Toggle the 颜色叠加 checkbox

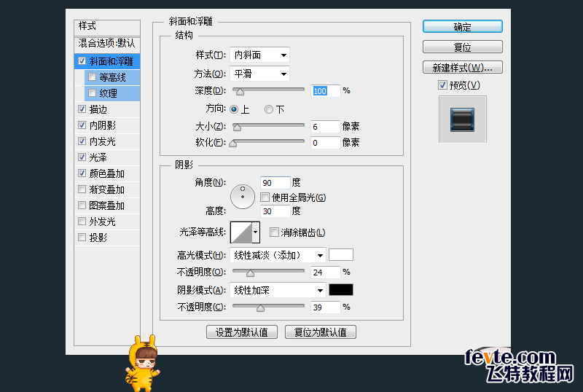pos(82,173)
